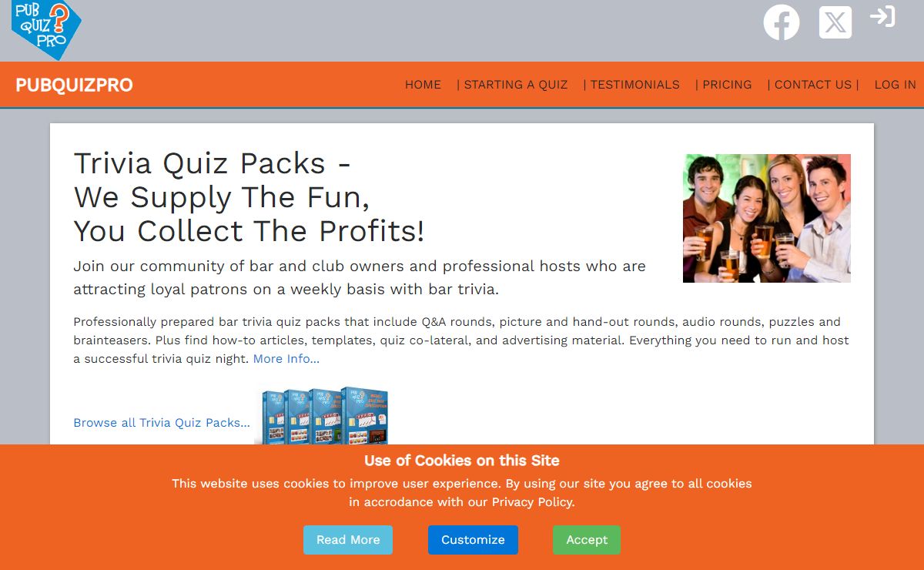Click the Use of Cookies banner title
924x570 pixels.
pos(462,461)
